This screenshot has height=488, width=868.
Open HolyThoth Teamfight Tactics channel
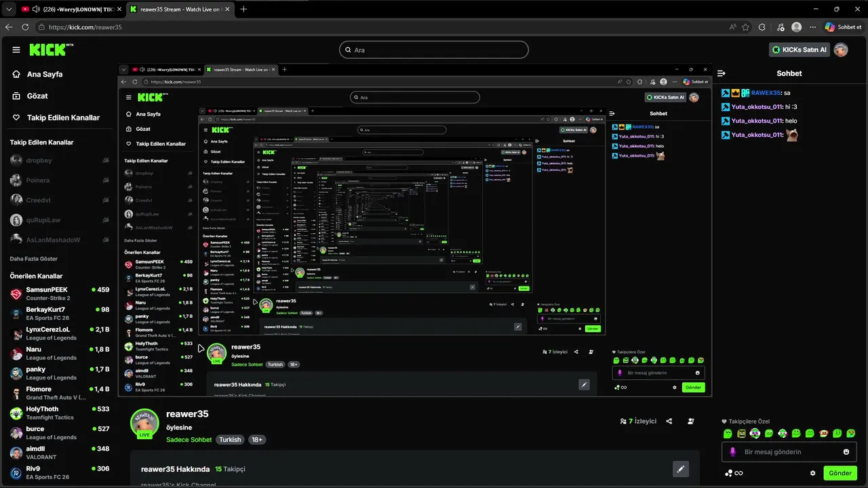point(60,413)
